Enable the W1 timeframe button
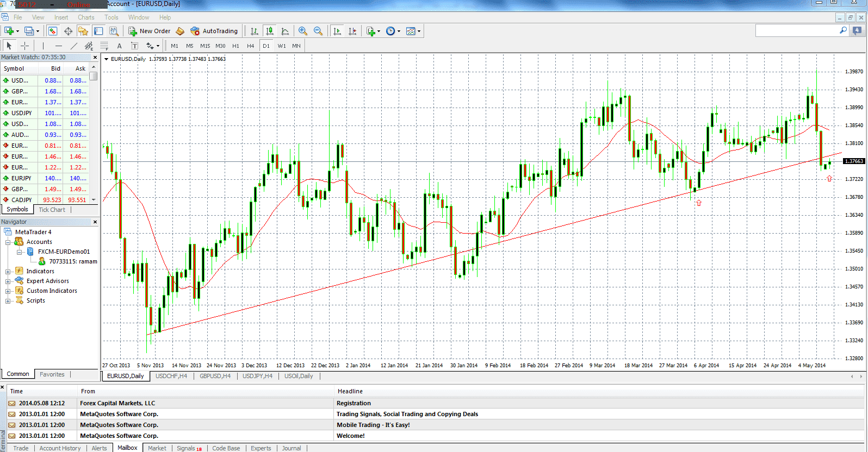Viewport: 868px width, 452px height. click(281, 46)
